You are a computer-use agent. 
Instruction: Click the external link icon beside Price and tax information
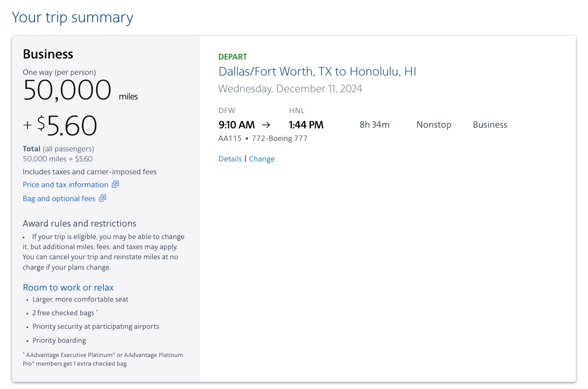115,185
